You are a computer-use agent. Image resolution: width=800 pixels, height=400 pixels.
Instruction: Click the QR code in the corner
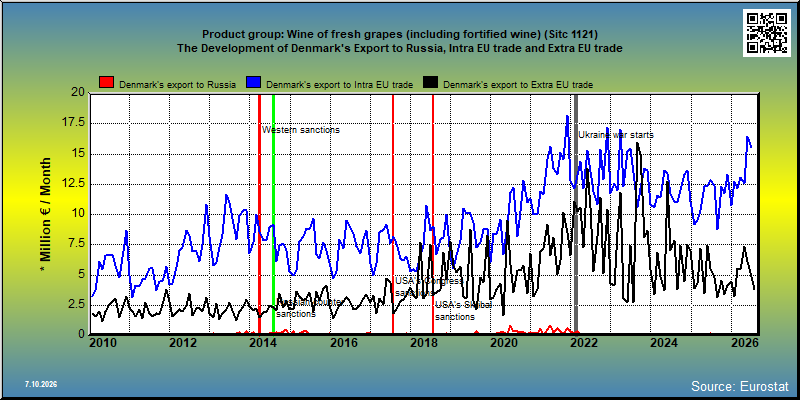pos(768,32)
